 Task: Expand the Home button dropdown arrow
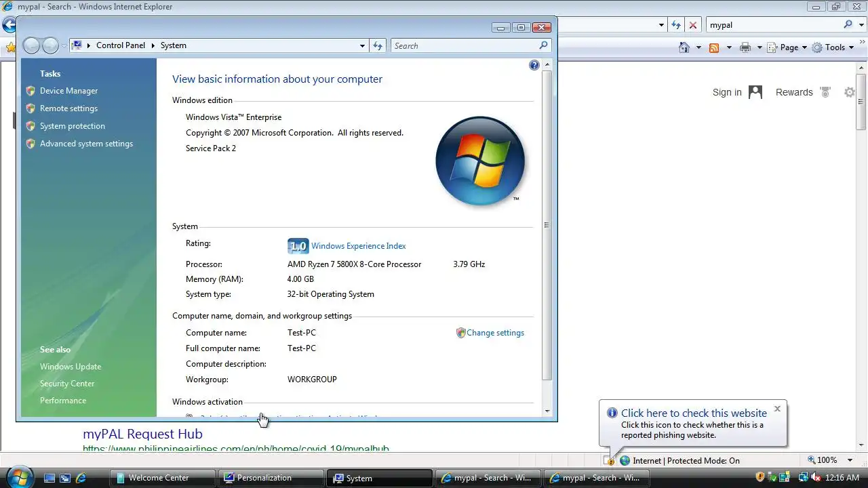pos(698,47)
